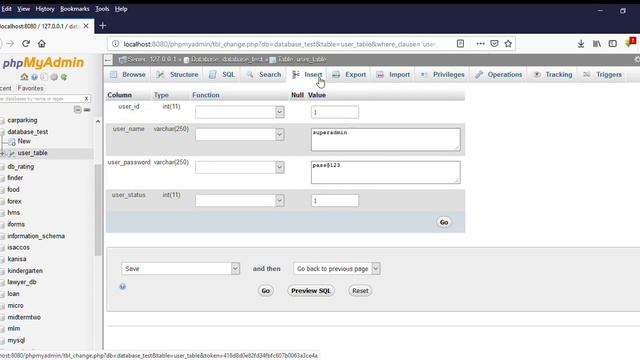Click the blue log out icon under the logo

tap(34, 77)
